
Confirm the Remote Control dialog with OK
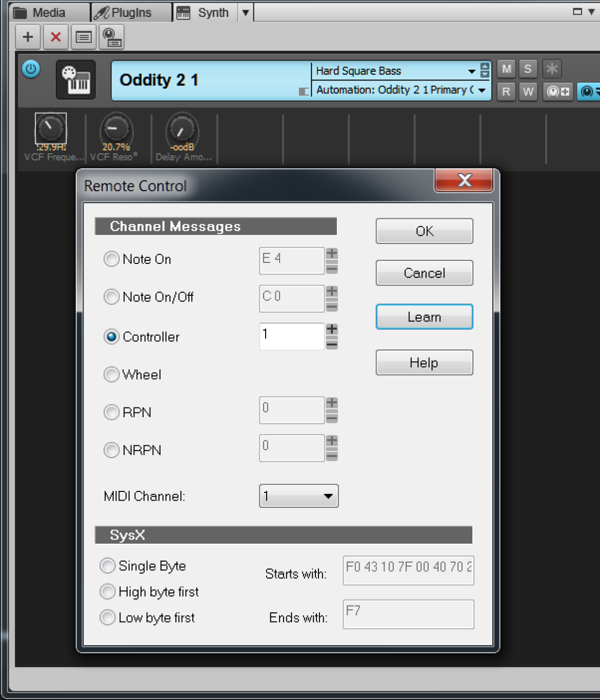(425, 231)
